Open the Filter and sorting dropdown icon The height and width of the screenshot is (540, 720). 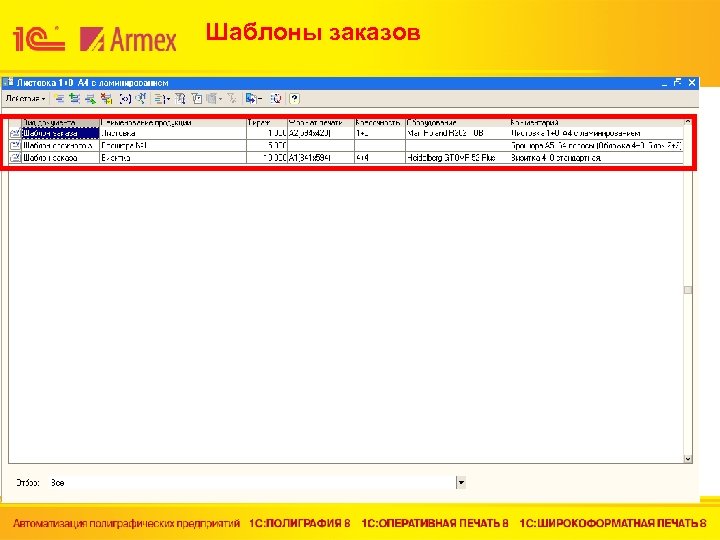pos(162,98)
